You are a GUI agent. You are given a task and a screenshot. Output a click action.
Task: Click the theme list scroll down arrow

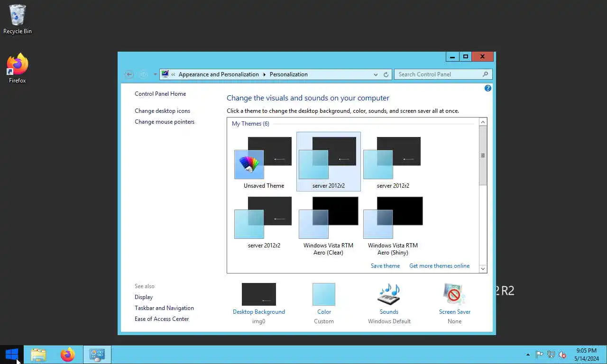point(483,269)
